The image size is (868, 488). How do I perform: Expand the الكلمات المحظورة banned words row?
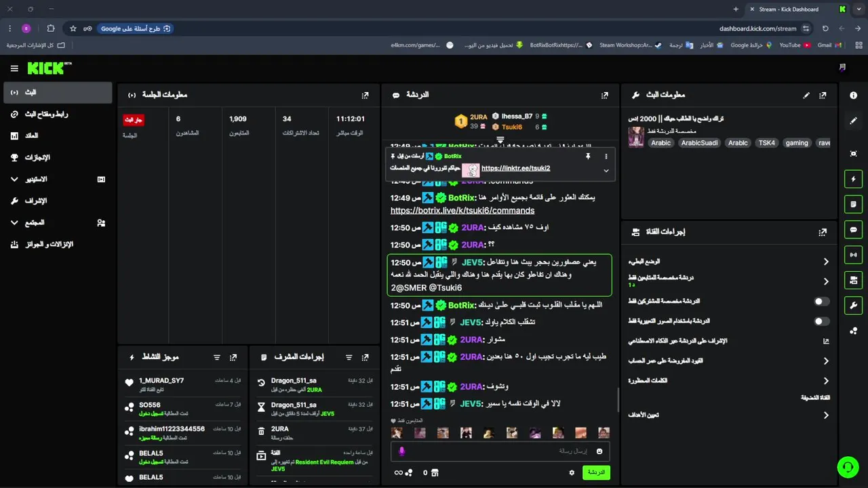coord(728,381)
